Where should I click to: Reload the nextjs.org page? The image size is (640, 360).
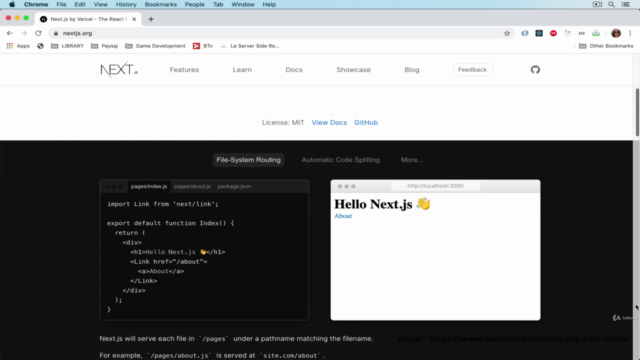[38, 33]
